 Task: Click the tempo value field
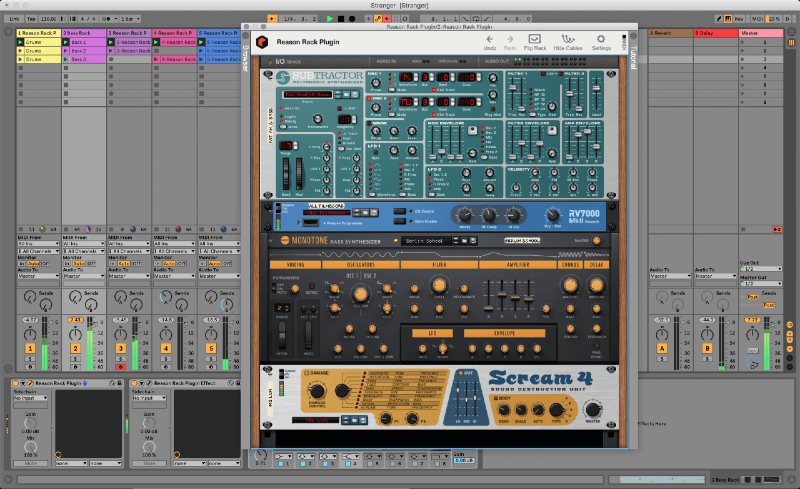(49, 18)
